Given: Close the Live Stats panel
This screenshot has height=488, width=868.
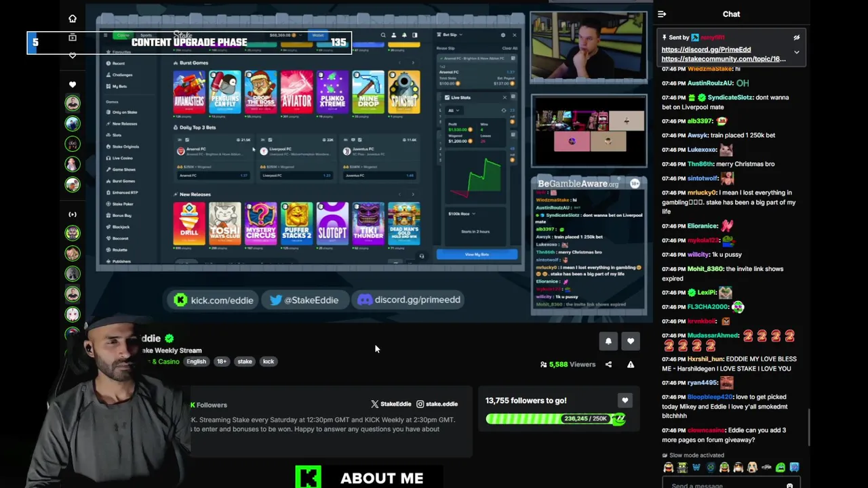Looking at the screenshot, I should coord(504,98).
